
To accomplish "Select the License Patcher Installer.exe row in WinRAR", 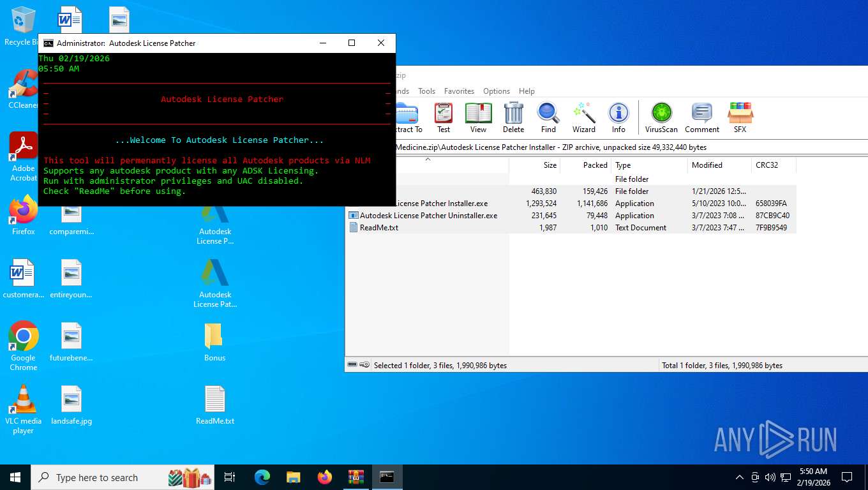I will [x=571, y=204].
